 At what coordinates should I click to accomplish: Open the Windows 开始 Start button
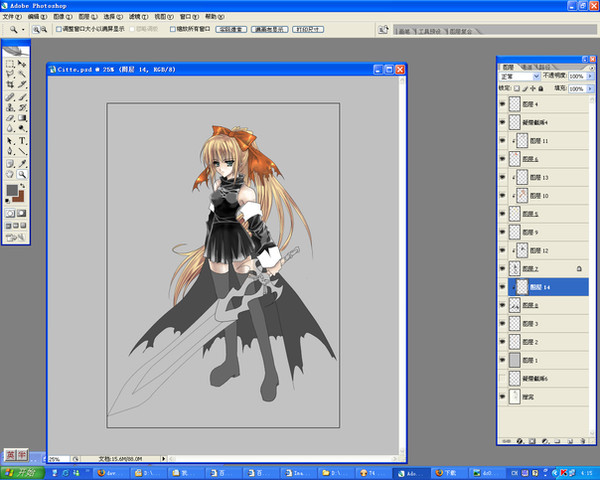coord(22,473)
